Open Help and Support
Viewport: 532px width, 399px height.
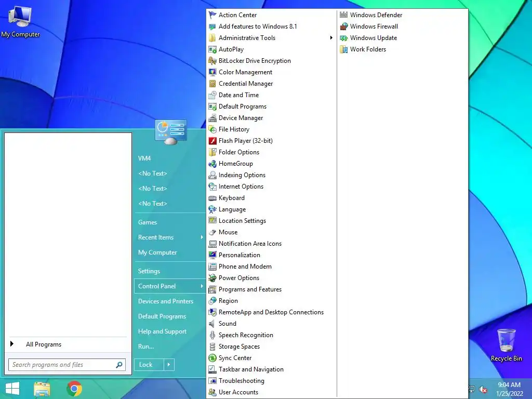click(x=162, y=331)
